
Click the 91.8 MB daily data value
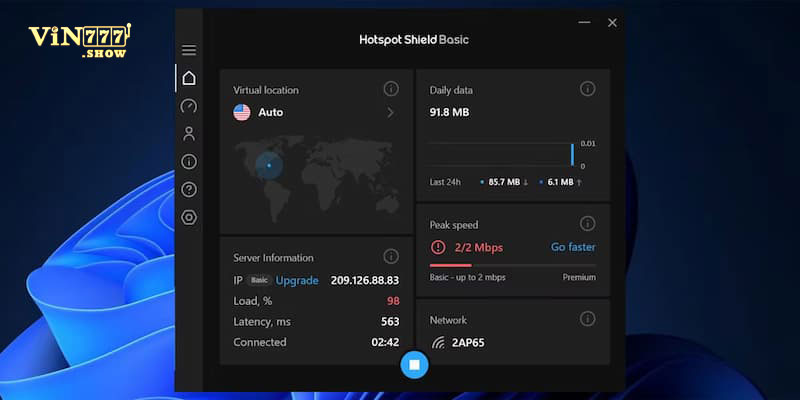[x=449, y=112]
